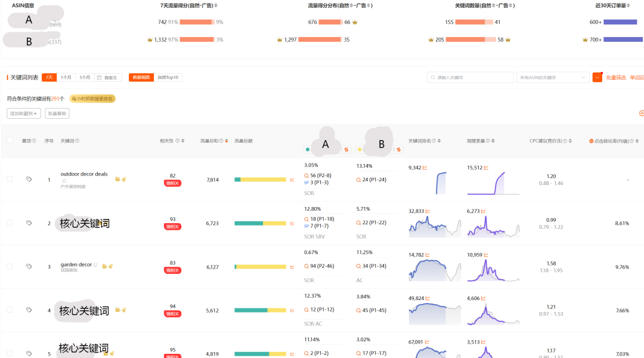Click the trend chart icon beside 9,342

(x=425, y=167)
